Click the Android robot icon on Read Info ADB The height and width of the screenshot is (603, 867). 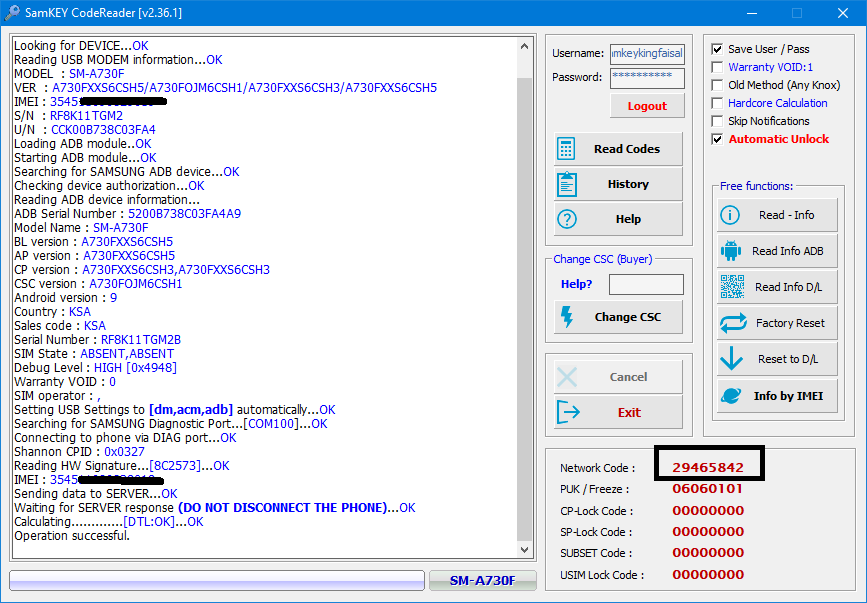(731, 251)
